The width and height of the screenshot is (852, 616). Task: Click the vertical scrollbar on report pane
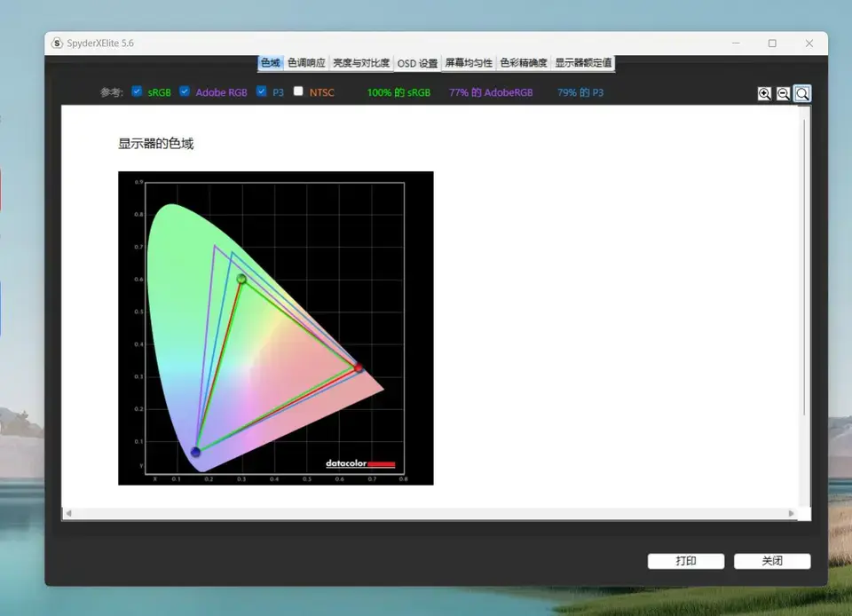pyautogui.click(x=804, y=266)
